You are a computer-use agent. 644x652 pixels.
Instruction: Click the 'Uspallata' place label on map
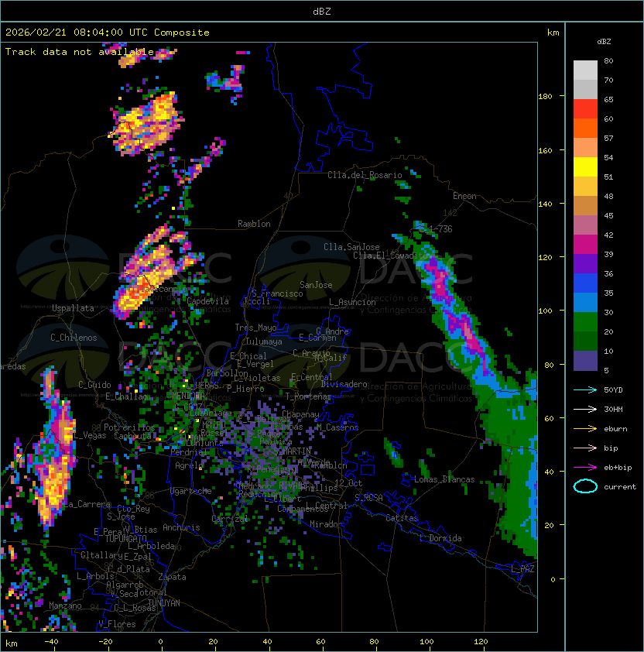[73, 308]
